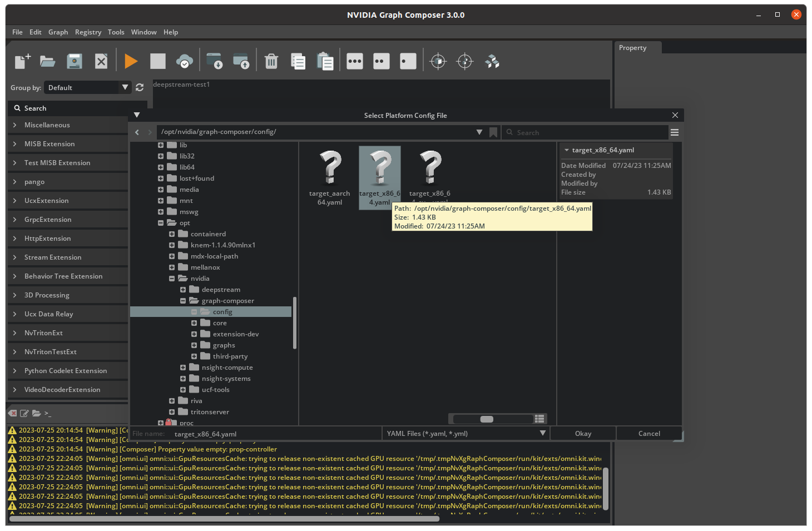Click the file dialog Search field
812x531 pixels.
point(585,132)
